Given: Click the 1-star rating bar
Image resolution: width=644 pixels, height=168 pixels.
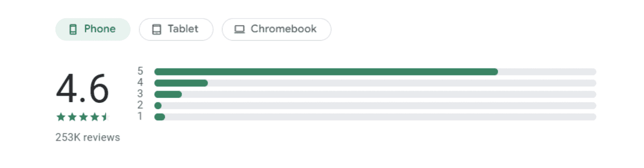Looking at the screenshot, I should (x=375, y=117).
